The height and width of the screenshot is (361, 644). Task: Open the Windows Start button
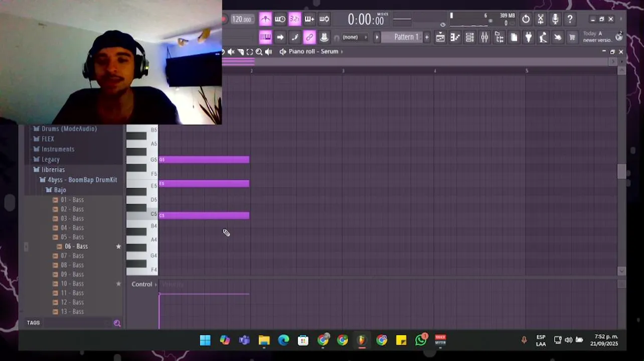tap(205, 340)
